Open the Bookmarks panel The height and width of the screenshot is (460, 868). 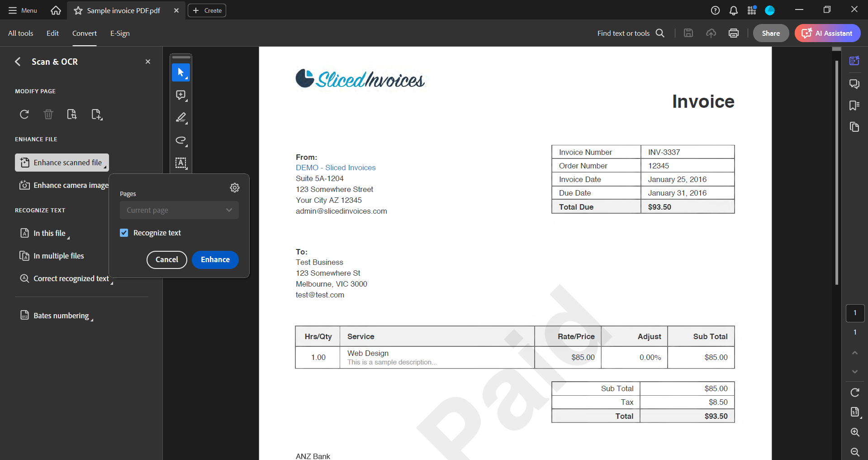[x=854, y=105]
